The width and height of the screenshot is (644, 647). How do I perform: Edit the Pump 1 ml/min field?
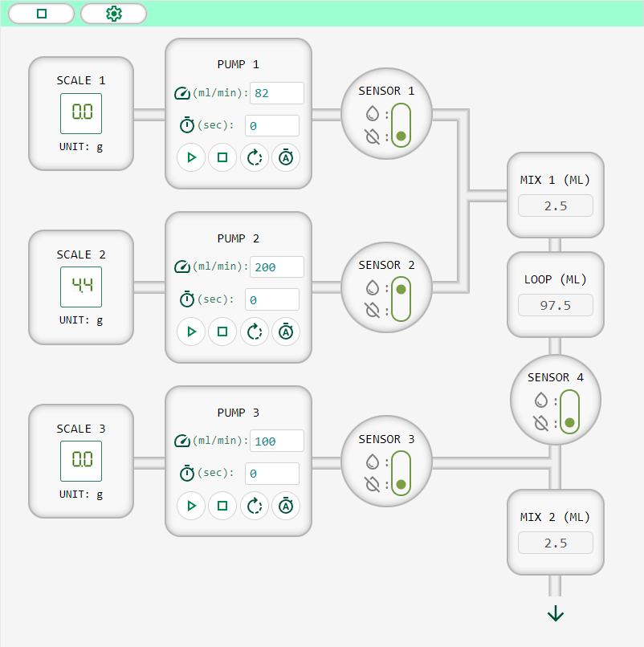point(277,93)
